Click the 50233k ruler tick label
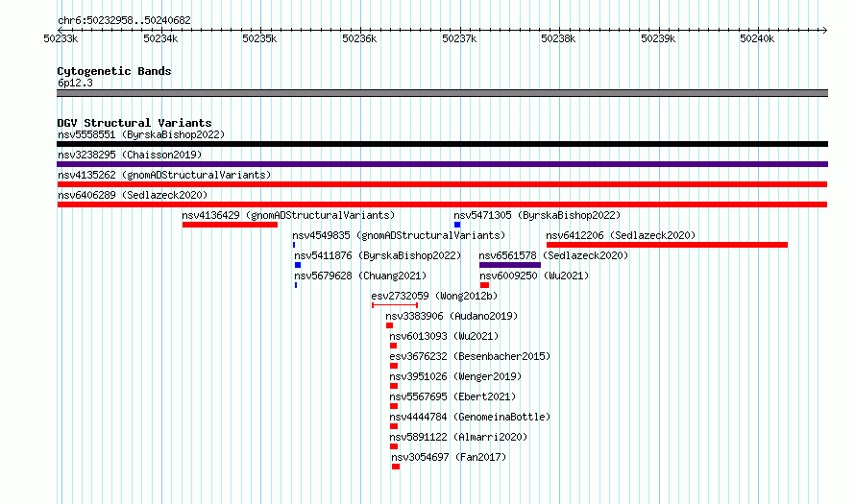The height and width of the screenshot is (504, 855). click(x=61, y=38)
